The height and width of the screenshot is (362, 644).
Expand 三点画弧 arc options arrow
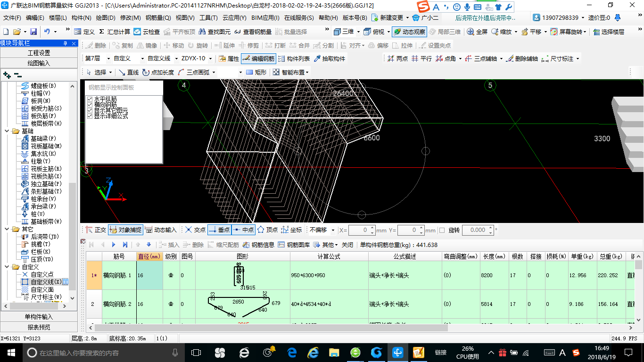click(214, 73)
